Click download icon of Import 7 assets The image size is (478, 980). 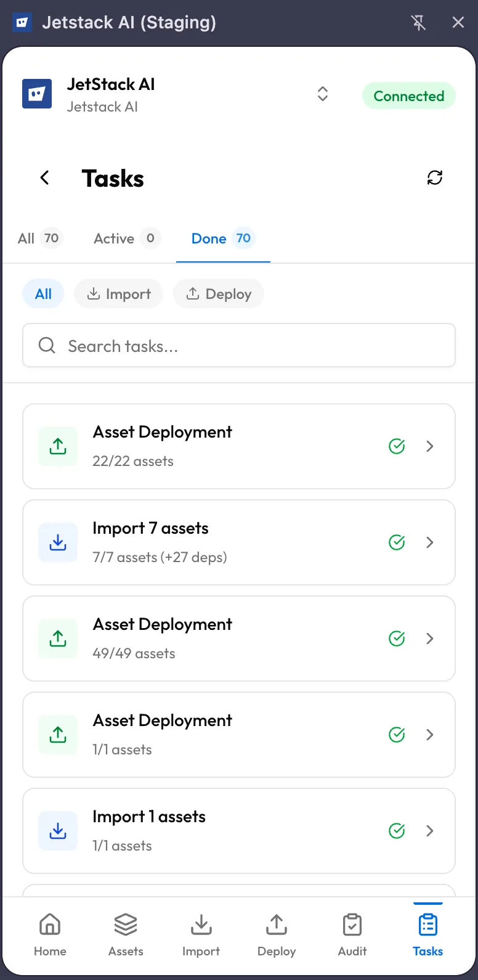click(58, 542)
